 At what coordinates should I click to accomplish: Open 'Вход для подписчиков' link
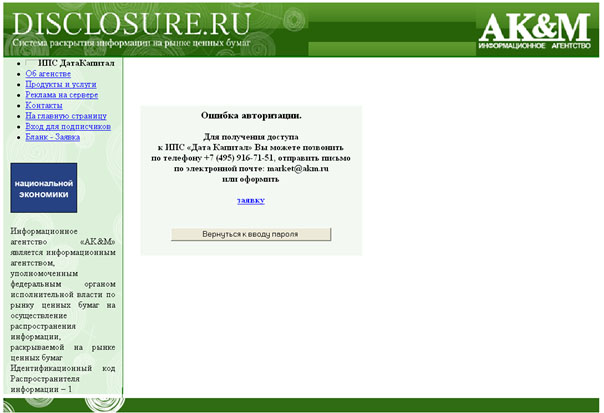(x=68, y=126)
